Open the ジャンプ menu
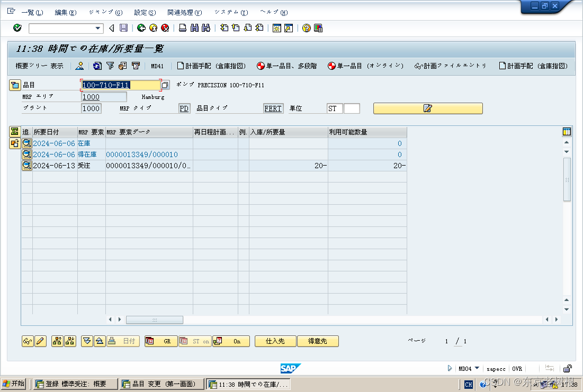 click(104, 12)
